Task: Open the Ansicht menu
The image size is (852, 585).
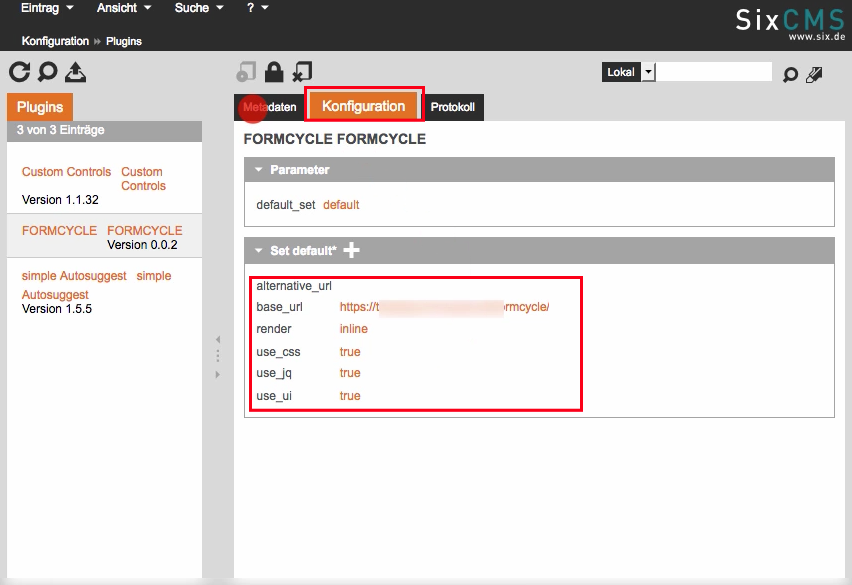Action: point(123,8)
